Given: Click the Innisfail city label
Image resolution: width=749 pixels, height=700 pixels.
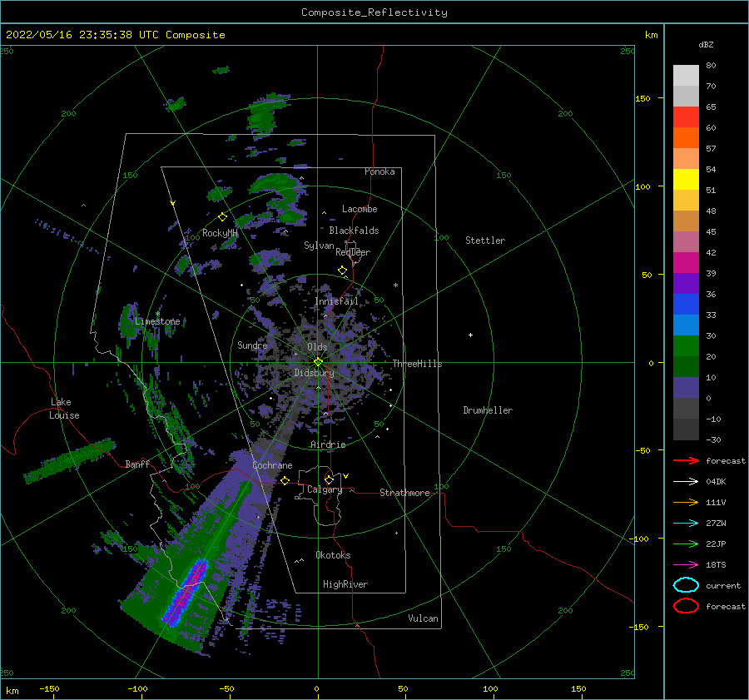Looking at the screenshot, I should (336, 301).
